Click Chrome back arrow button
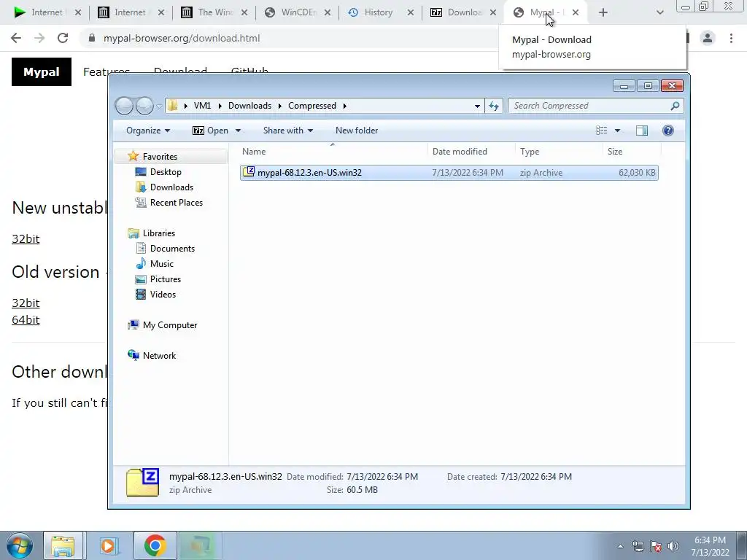Viewport: 747px width, 560px height. coord(16,38)
